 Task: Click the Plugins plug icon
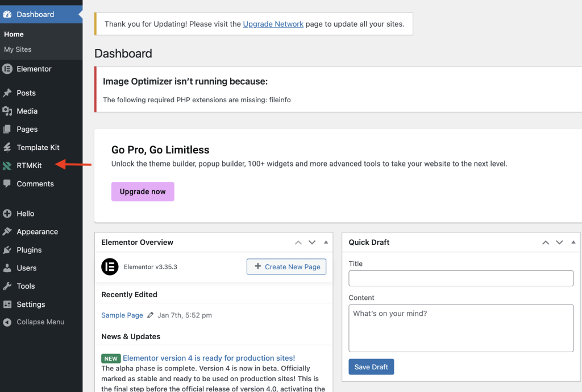(x=7, y=250)
